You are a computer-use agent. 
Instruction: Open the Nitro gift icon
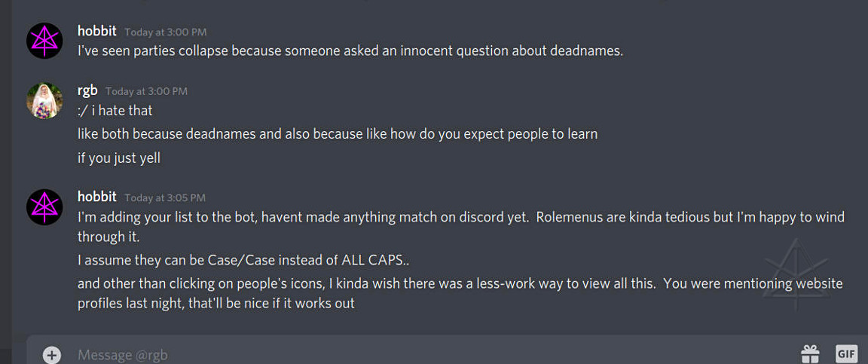coord(810,353)
